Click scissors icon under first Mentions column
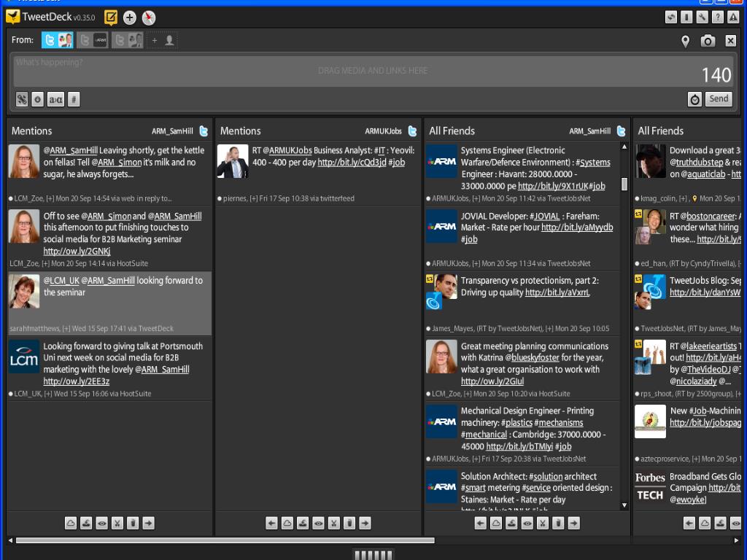747x560 pixels. point(117,524)
